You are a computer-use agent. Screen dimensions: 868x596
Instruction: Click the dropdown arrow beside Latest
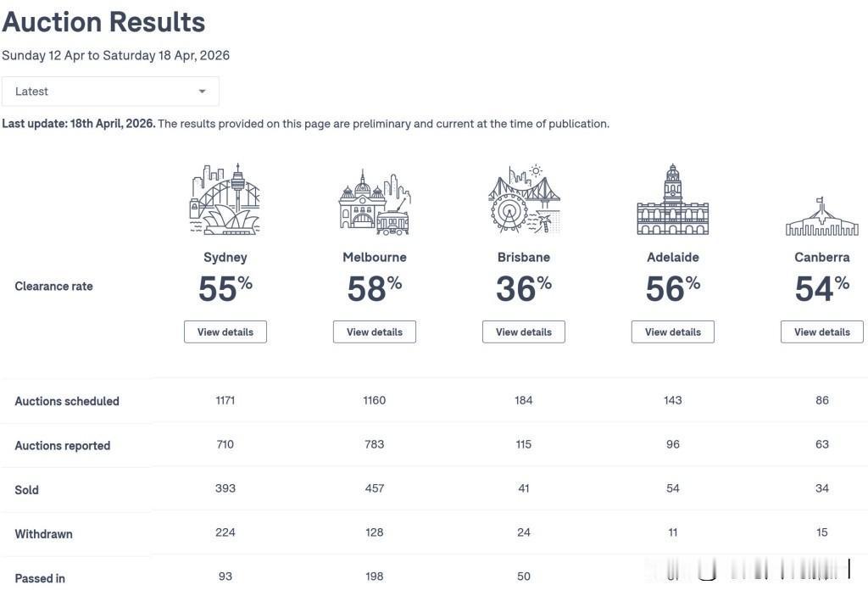(202, 92)
